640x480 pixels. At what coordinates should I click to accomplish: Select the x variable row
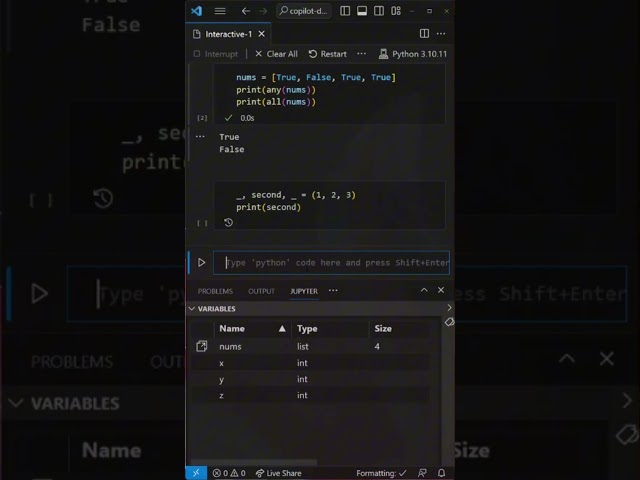pos(310,363)
